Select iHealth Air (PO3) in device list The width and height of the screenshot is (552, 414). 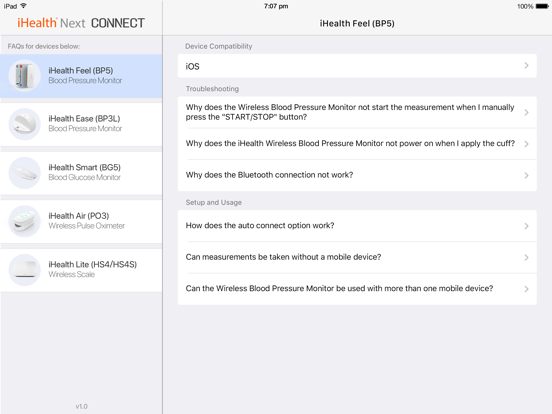click(x=81, y=221)
